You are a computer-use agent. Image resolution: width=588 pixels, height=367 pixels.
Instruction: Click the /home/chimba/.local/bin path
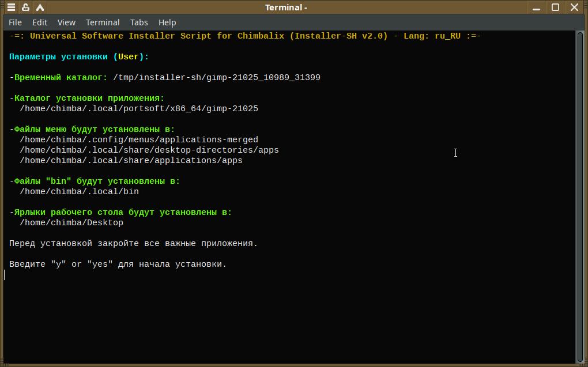click(x=79, y=191)
